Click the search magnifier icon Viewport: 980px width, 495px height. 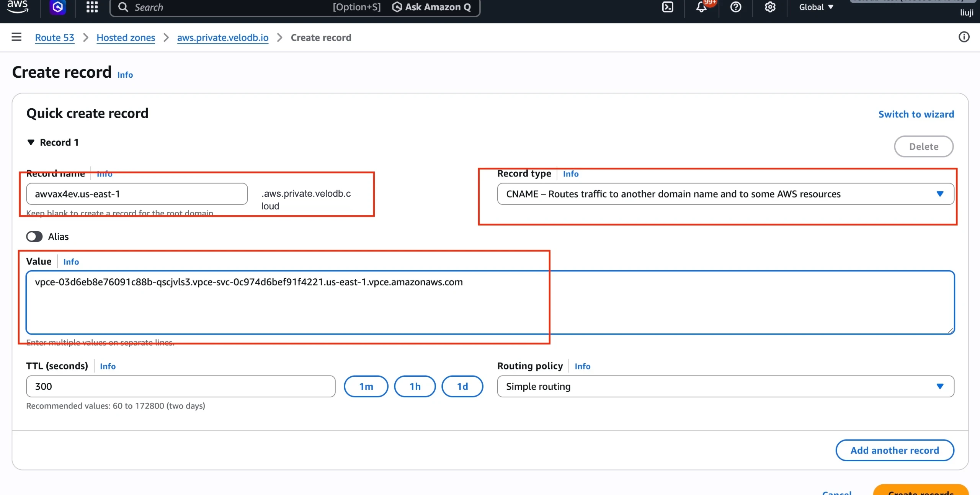click(123, 7)
